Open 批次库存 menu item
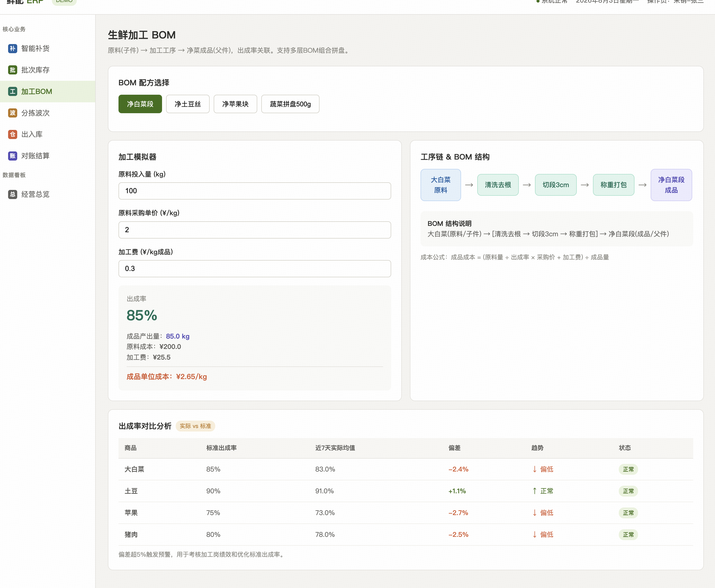Screen dimensions: 715x588 tap(47, 70)
